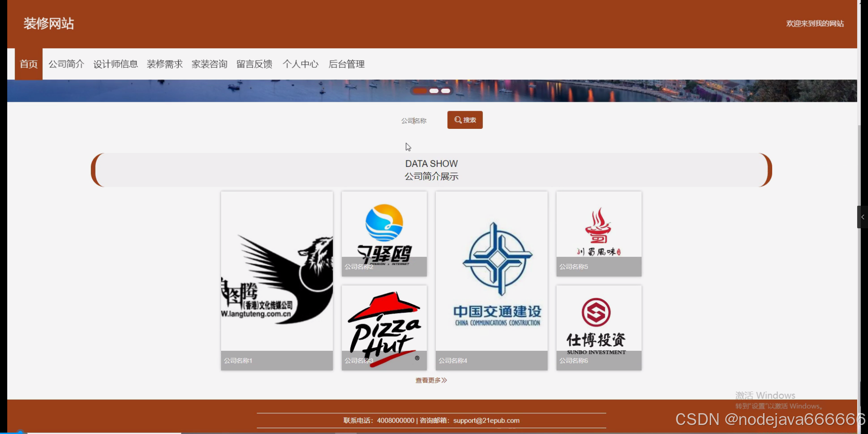The width and height of the screenshot is (868, 434).
Task: Open 家装咨询 page
Action: (x=209, y=64)
